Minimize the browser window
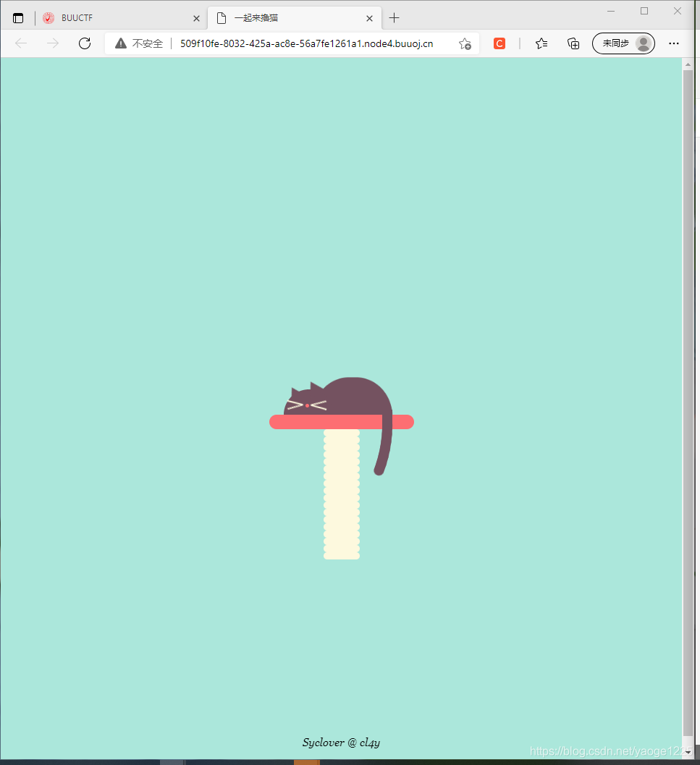The width and height of the screenshot is (700, 765). (x=611, y=12)
